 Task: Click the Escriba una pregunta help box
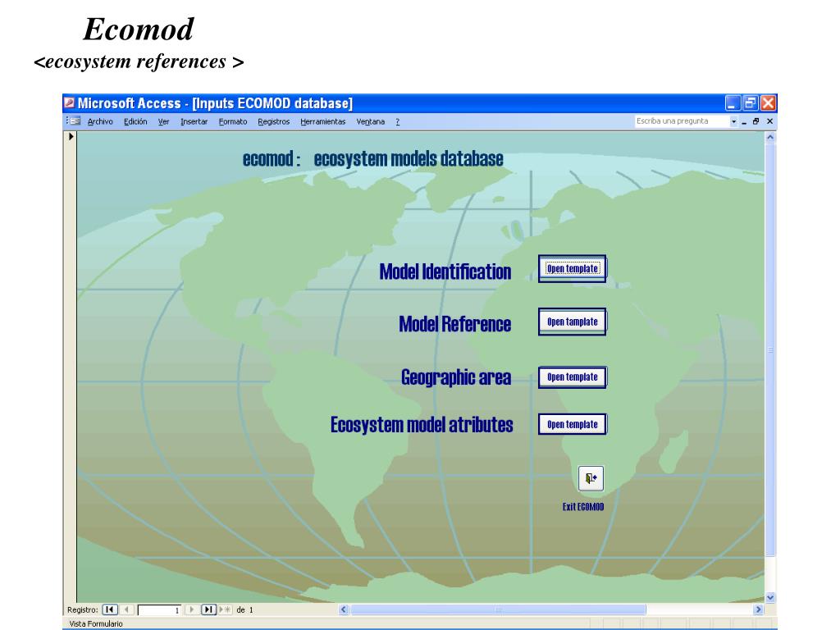pos(682,121)
